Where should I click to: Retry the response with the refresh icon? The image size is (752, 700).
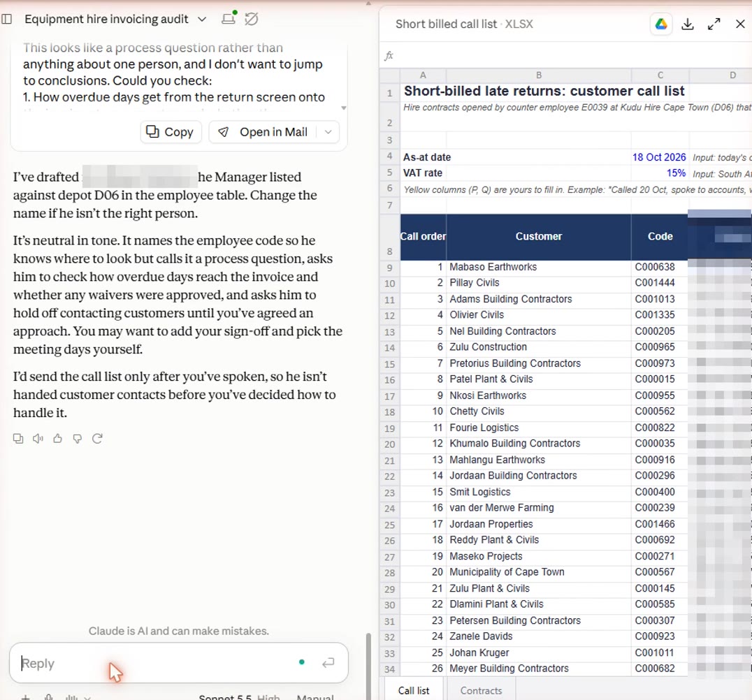[97, 438]
